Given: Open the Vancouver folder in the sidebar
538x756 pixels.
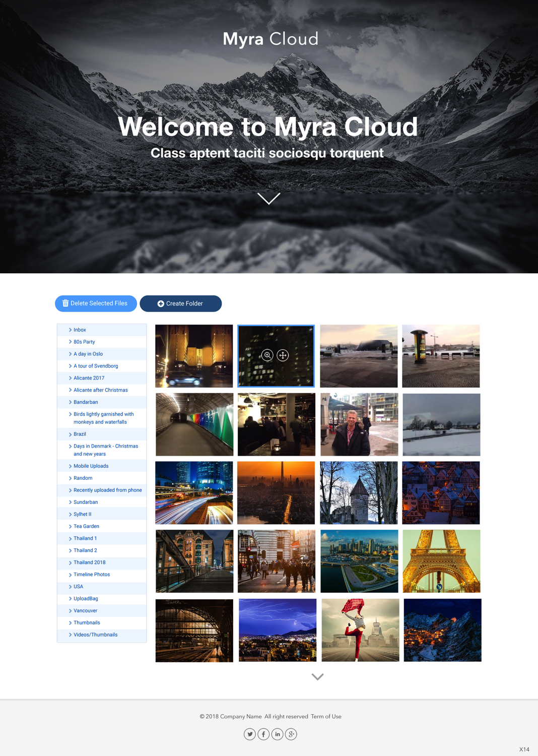Looking at the screenshot, I should 86,610.
